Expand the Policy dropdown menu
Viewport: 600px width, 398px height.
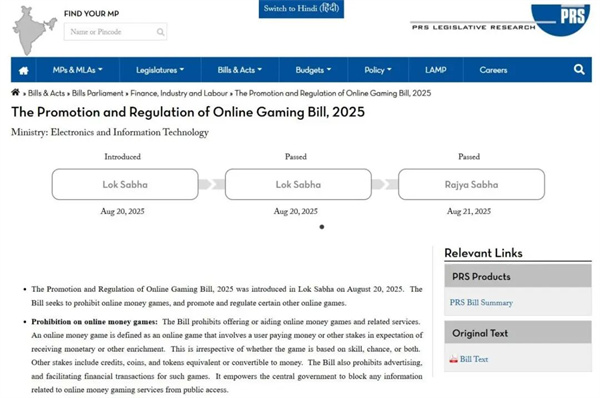click(x=378, y=70)
